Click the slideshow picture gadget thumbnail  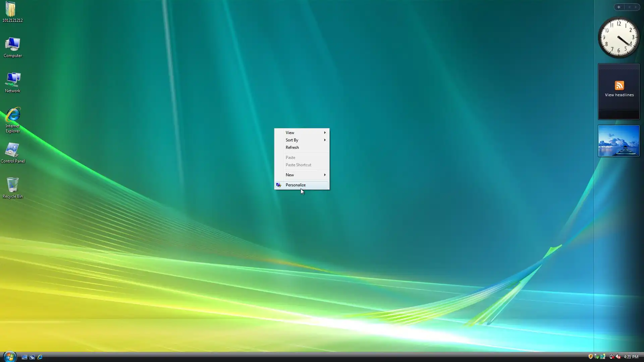click(x=619, y=141)
